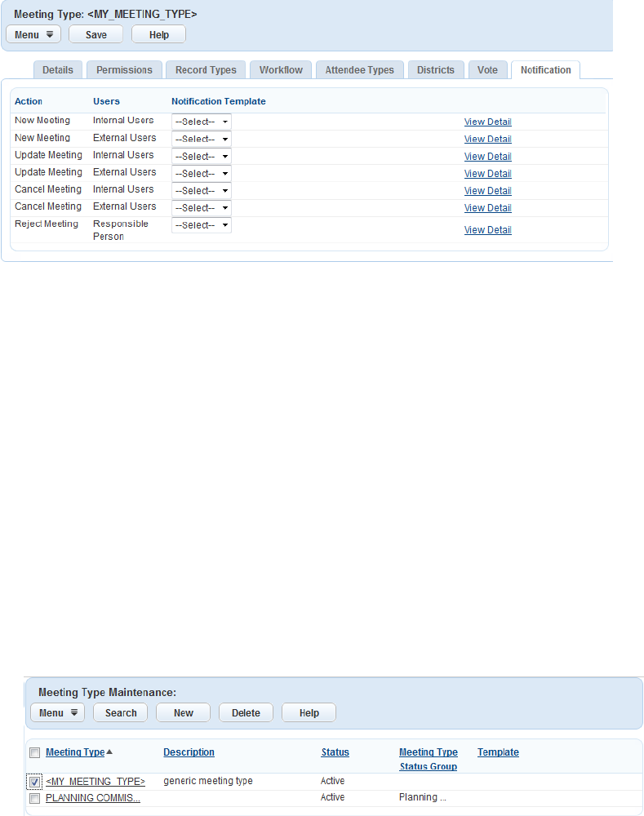Screen dimensions: 644x816
Task: Open template dropdown for New Meeting External Users
Action: pyautogui.click(x=202, y=139)
